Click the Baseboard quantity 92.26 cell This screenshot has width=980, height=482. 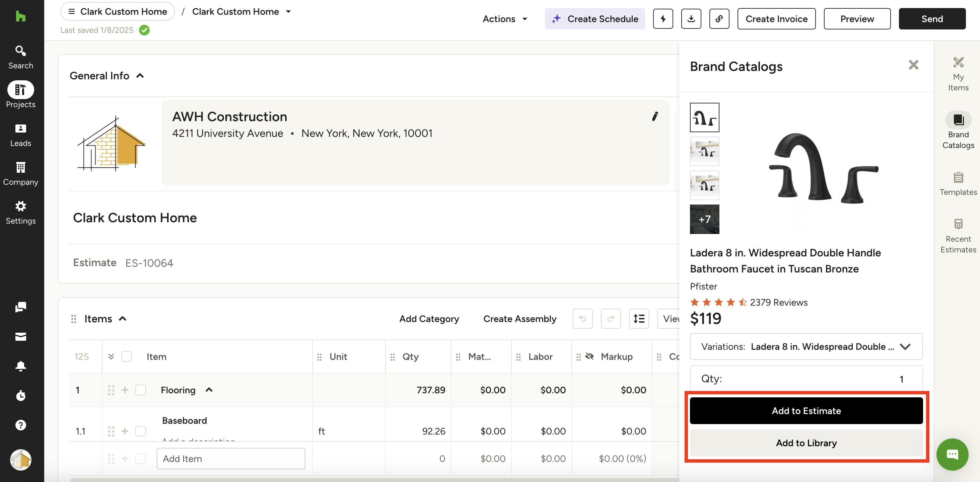tap(418, 431)
